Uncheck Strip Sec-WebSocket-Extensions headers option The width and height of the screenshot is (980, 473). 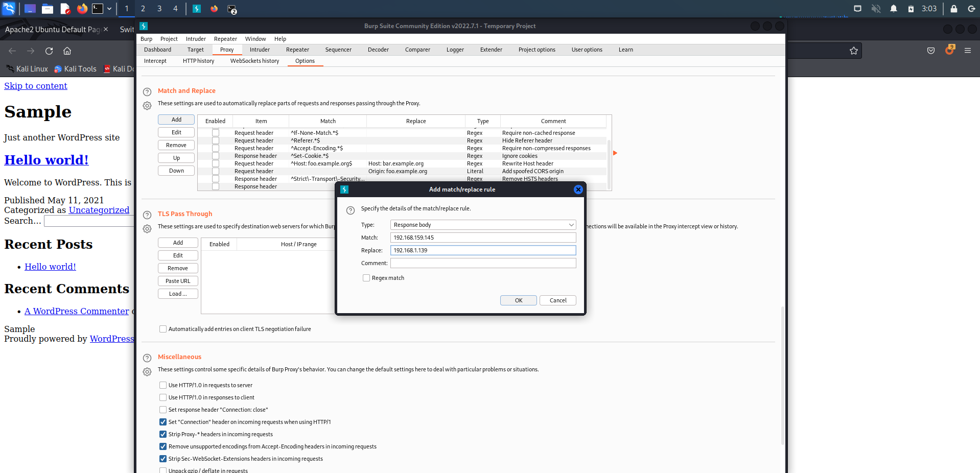[x=163, y=459]
